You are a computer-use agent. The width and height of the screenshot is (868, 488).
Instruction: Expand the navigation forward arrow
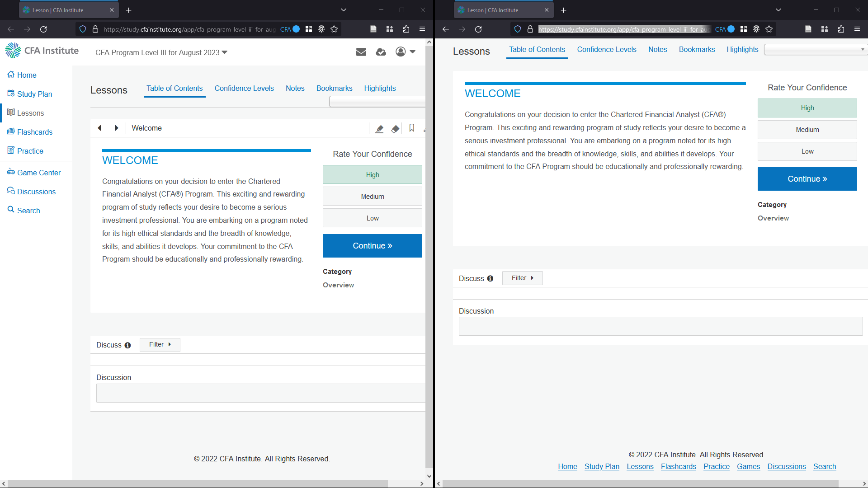116,127
